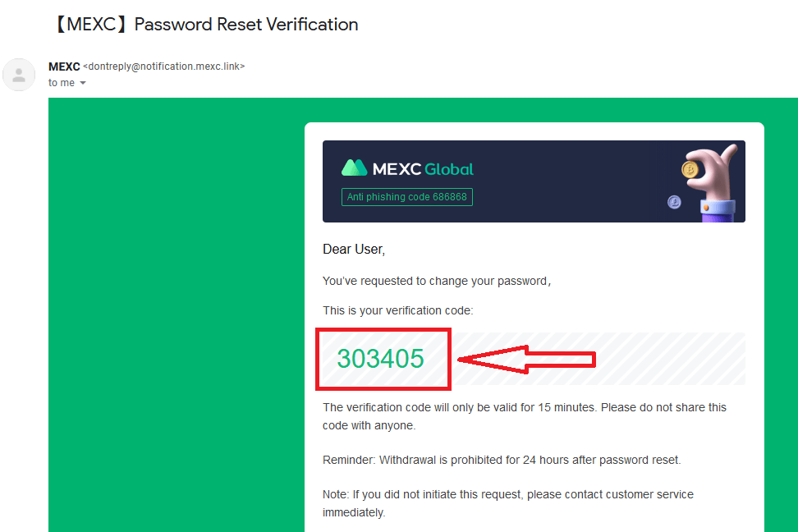Click the 15 minutes validity notice text
The width and height of the screenshot is (798, 532).
pos(524,416)
